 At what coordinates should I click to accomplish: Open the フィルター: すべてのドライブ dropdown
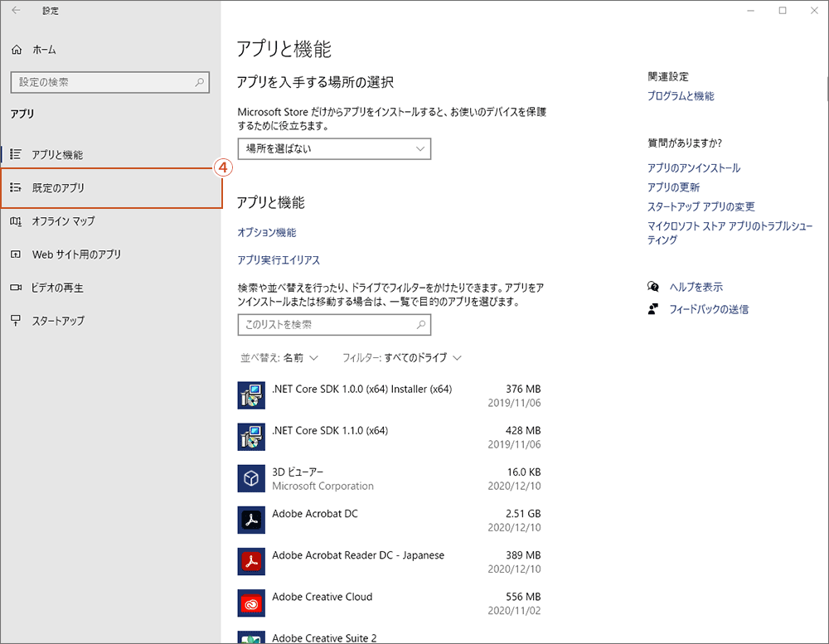[402, 358]
